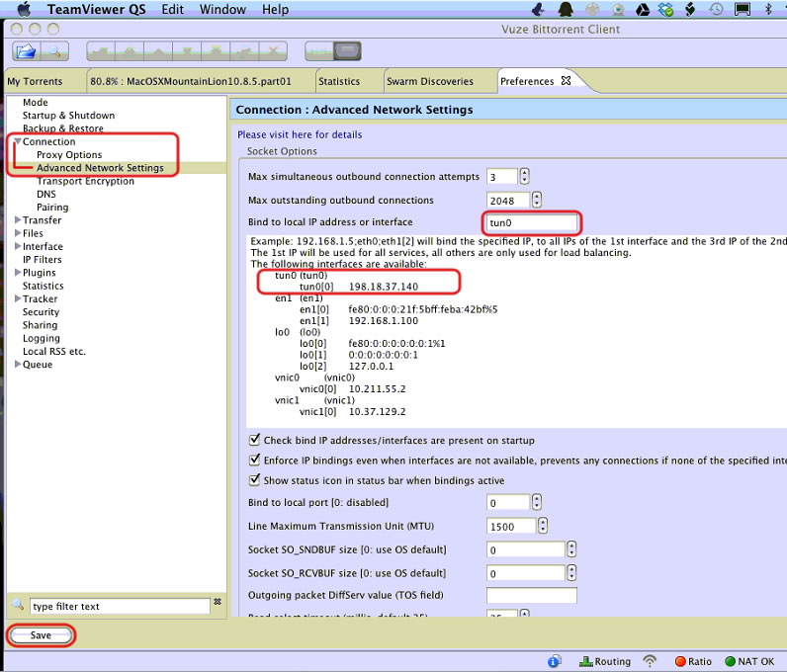Collapse the Connection tree node
787x672 pixels.
[18, 141]
